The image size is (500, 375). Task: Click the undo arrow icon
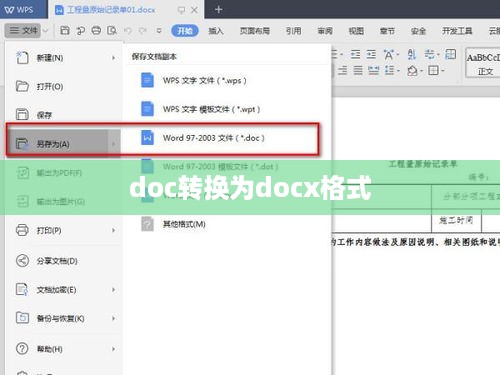pos(128,31)
